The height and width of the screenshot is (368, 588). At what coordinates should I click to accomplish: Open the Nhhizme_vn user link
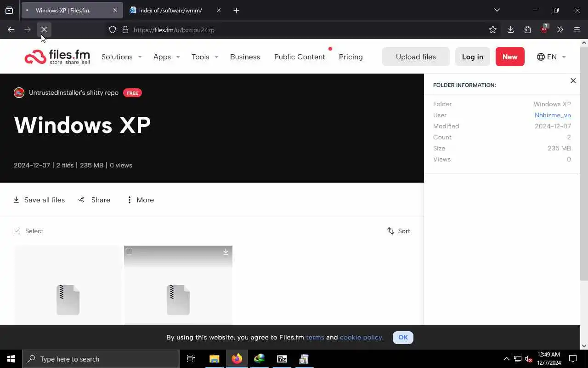point(553,115)
